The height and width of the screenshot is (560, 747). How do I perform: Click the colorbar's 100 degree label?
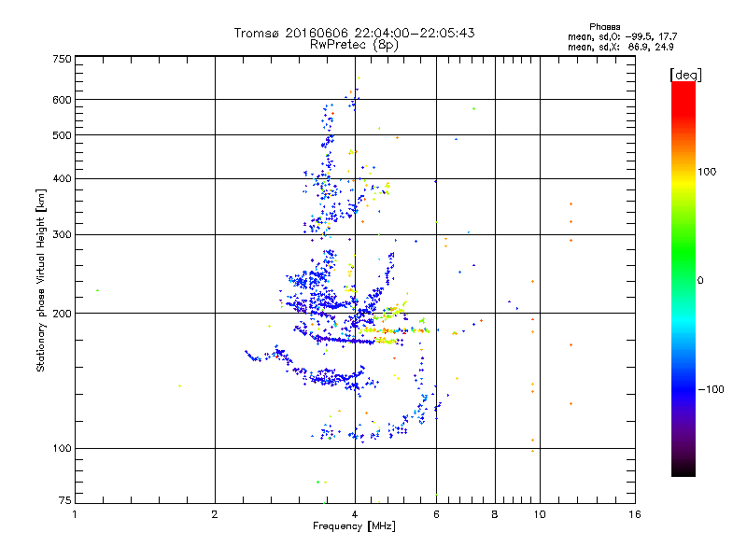tap(707, 172)
